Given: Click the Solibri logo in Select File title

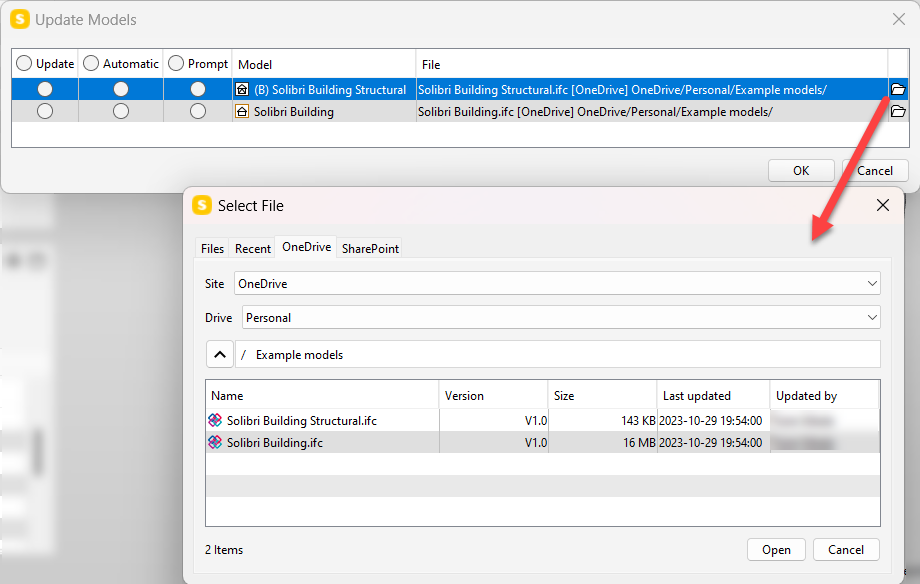Looking at the screenshot, I should (x=202, y=205).
